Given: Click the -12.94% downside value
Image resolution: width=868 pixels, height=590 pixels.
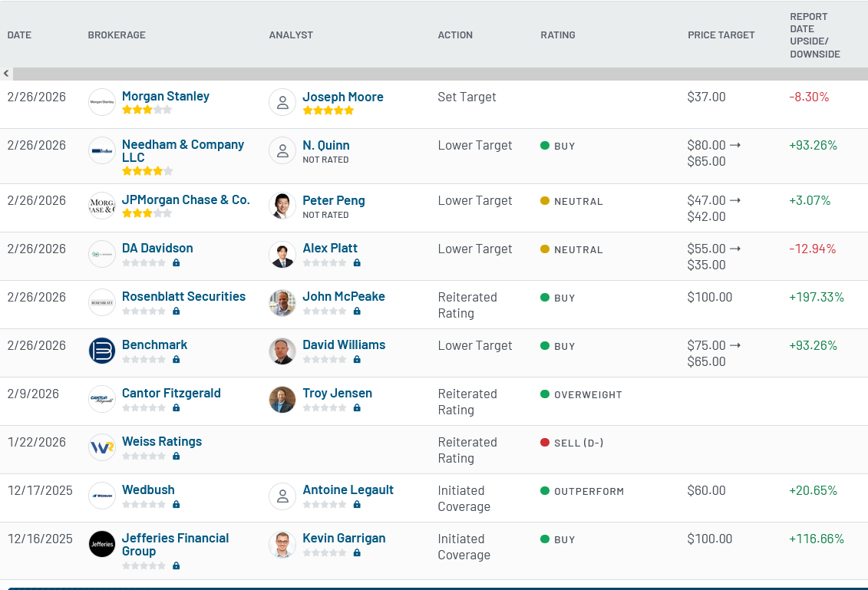Looking at the screenshot, I should point(812,249).
